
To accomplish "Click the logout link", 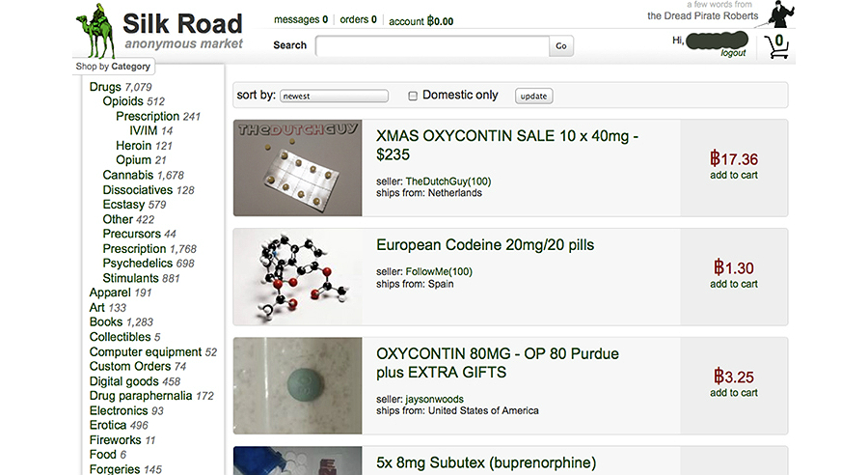I will [733, 53].
